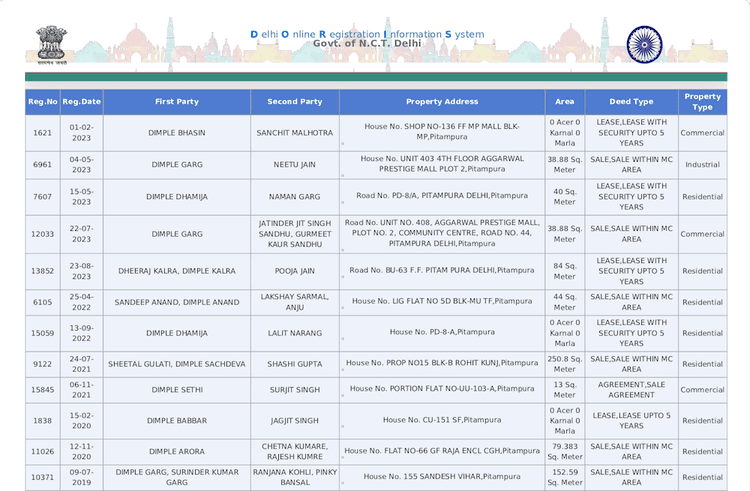Click the State Emblem of India logo
750x491 pixels.
pos(49,43)
